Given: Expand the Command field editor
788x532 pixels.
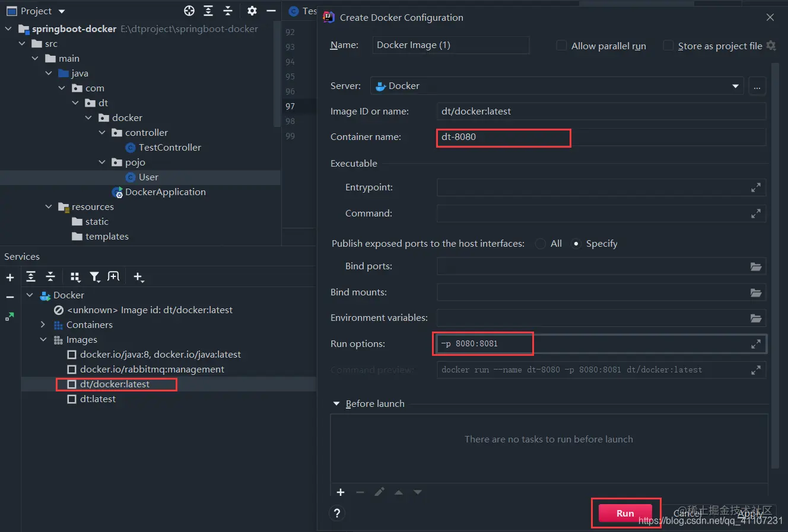Looking at the screenshot, I should pos(756,214).
